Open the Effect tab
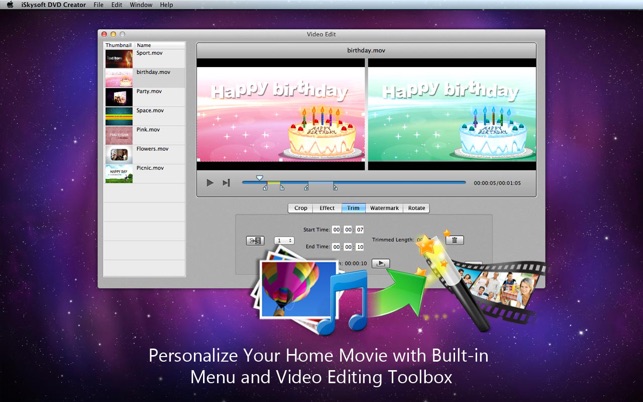Image resolution: width=643 pixels, height=402 pixels. [327, 208]
